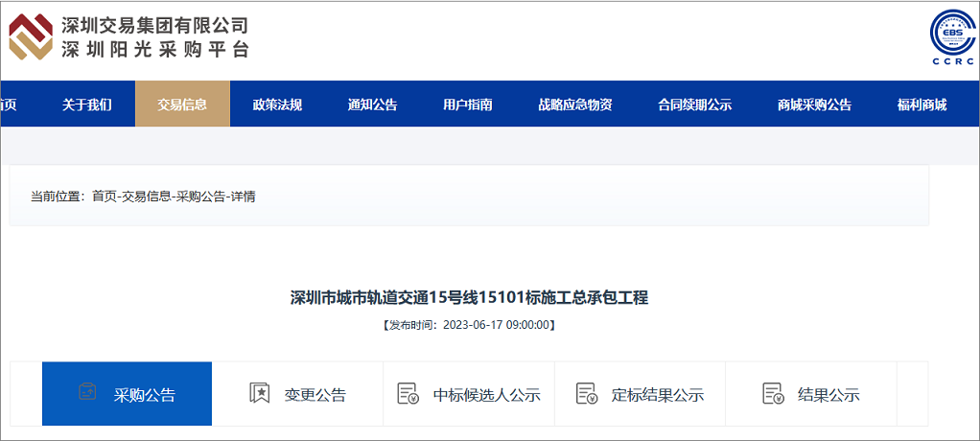Open 通知公告 in the navigation bar
980x441 pixels.
click(x=372, y=104)
